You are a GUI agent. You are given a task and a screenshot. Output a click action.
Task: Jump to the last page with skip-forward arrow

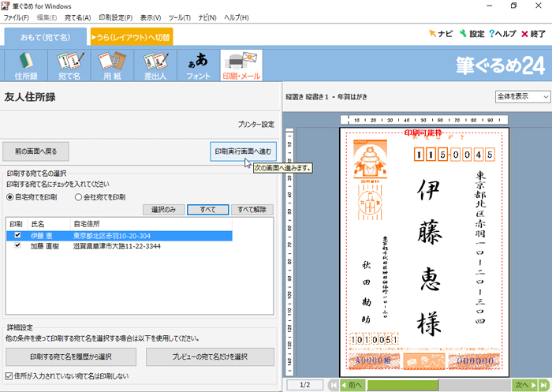point(543,385)
